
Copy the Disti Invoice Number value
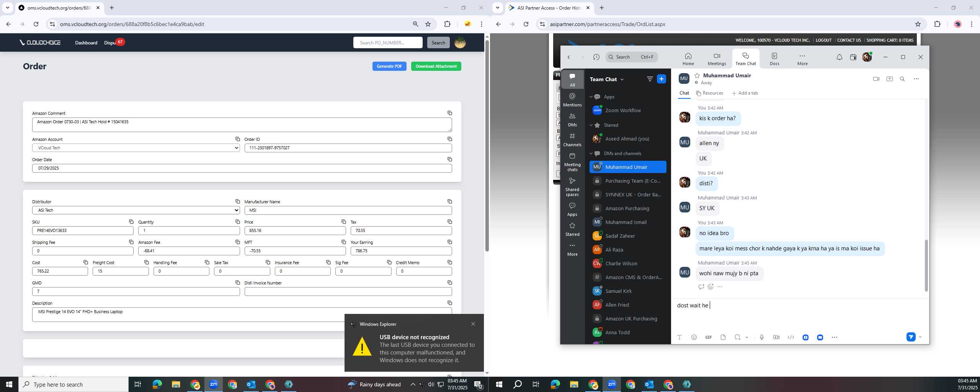450,283
